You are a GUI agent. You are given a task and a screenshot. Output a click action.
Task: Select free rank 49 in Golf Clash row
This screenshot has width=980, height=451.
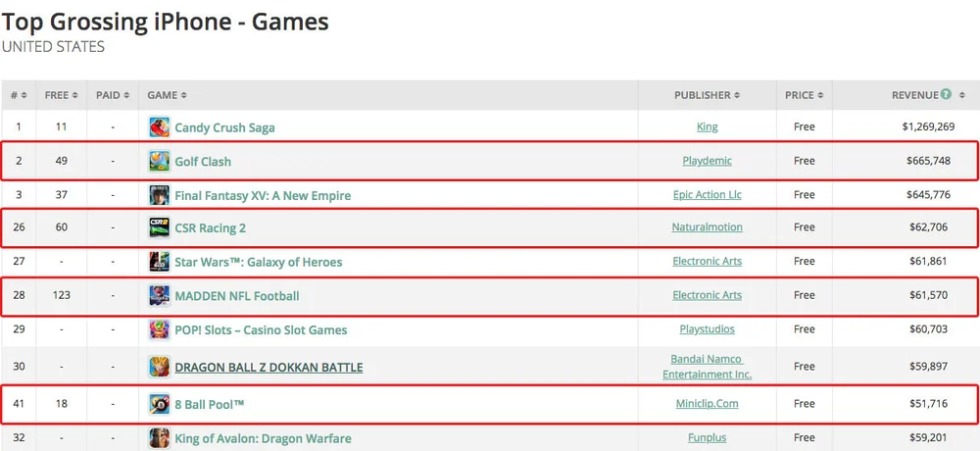tap(61, 161)
